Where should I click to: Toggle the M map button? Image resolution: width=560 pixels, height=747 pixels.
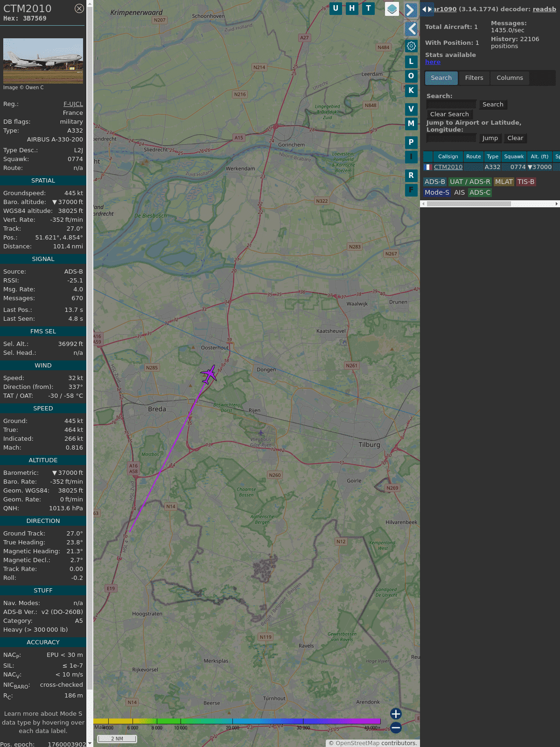point(411,124)
